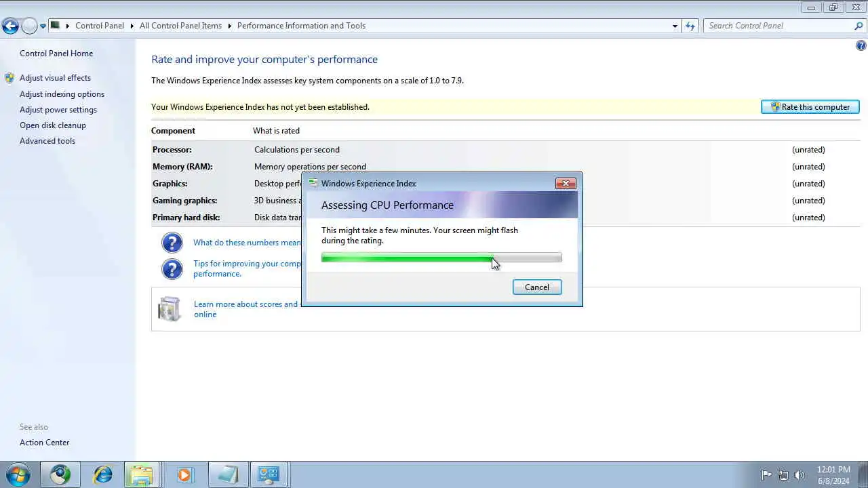Viewport: 868px width, 488px height.
Task: Launch Internet Explorer from taskbar
Action: (103, 474)
